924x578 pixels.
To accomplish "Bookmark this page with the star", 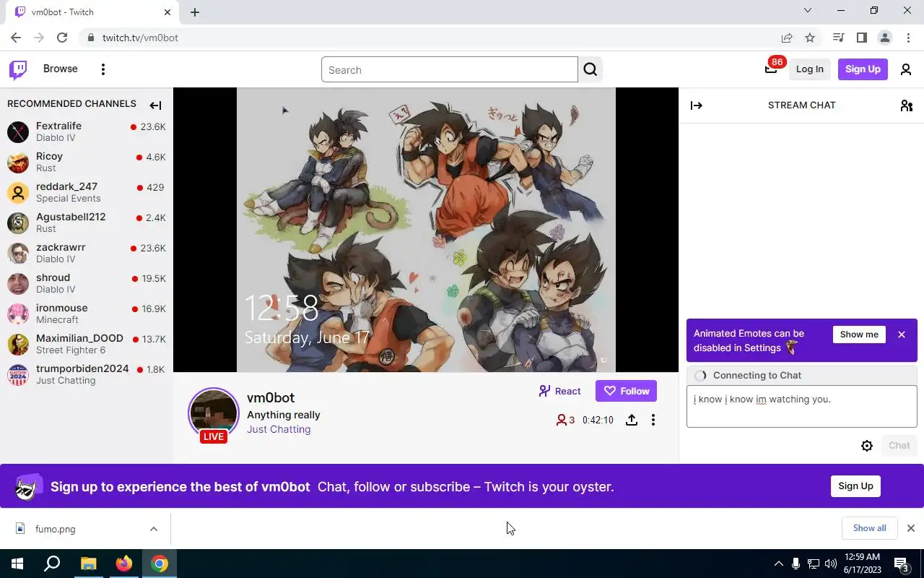I will pyautogui.click(x=810, y=38).
